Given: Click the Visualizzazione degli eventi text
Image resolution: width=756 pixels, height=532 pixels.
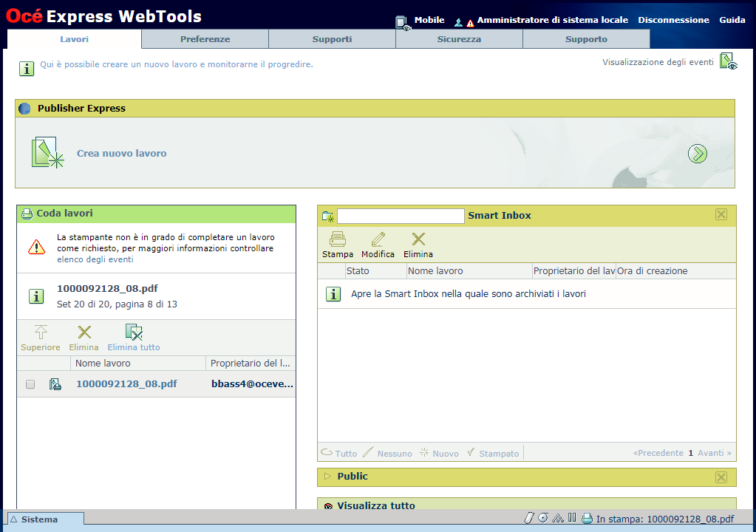Looking at the screenshot, I should click(x=658, y=61).
